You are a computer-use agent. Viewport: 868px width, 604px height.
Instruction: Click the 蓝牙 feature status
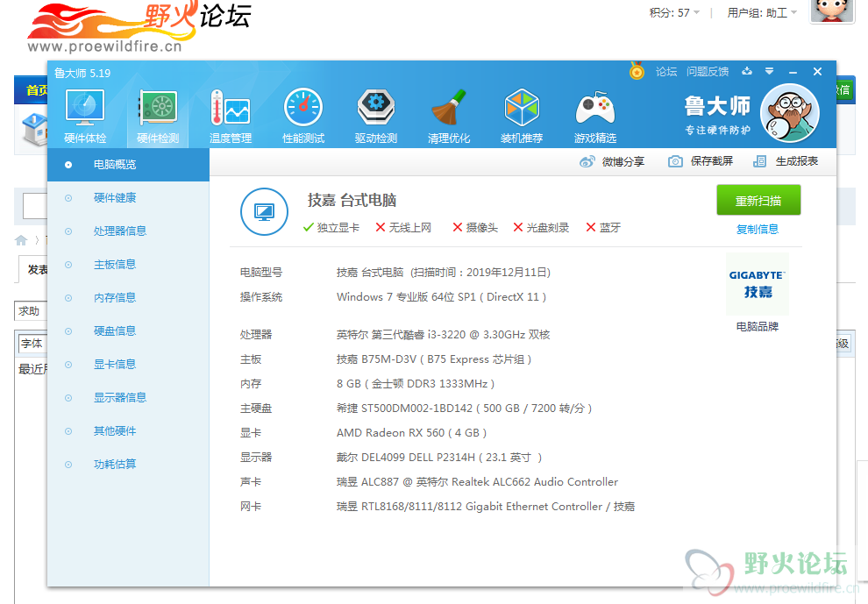click(603, 228)
